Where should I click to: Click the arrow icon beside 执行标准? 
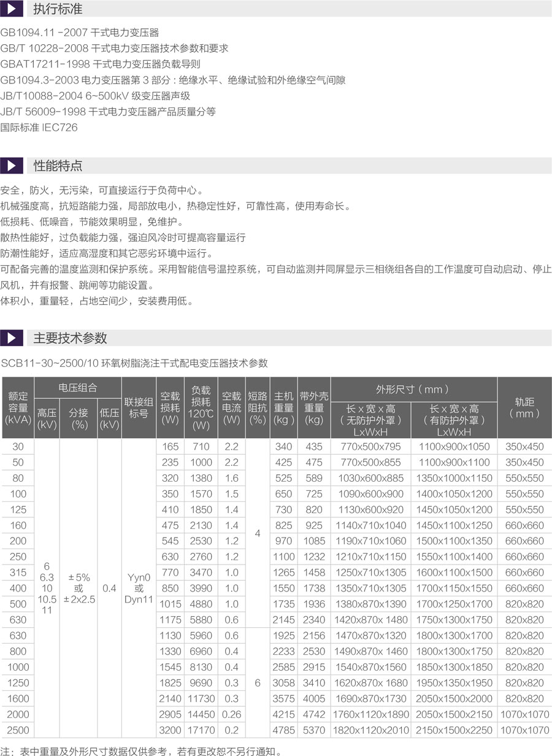(12, 10)
